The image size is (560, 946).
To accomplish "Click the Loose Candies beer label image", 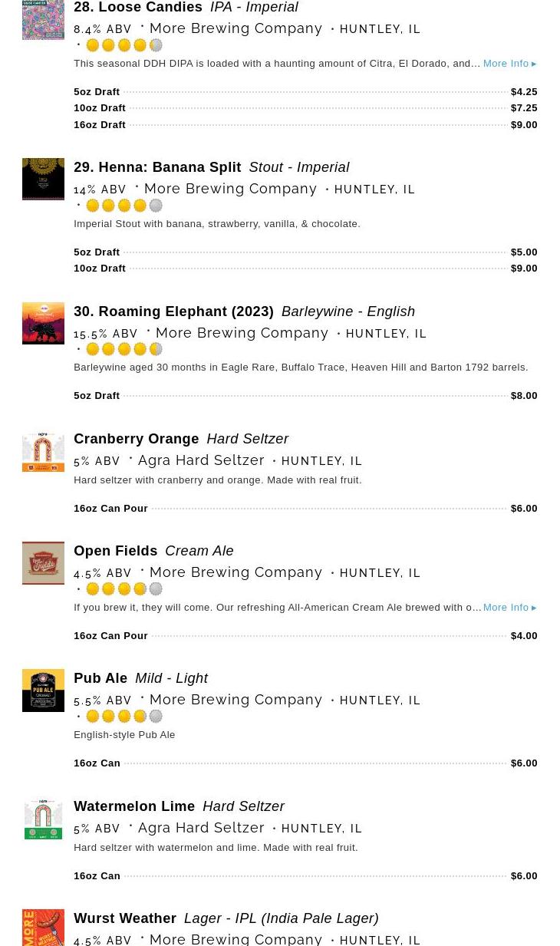I will 43,19.
